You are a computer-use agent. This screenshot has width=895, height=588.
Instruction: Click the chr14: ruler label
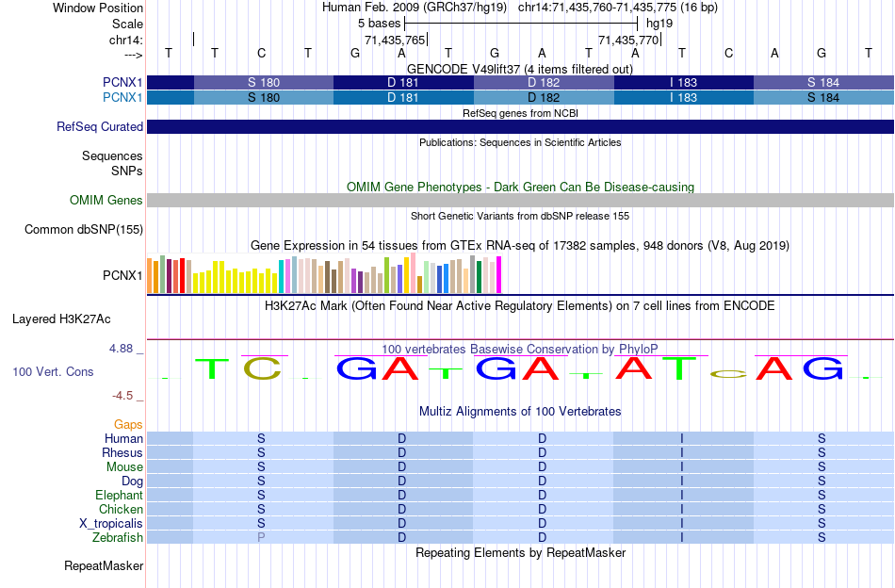coord(126,40)
